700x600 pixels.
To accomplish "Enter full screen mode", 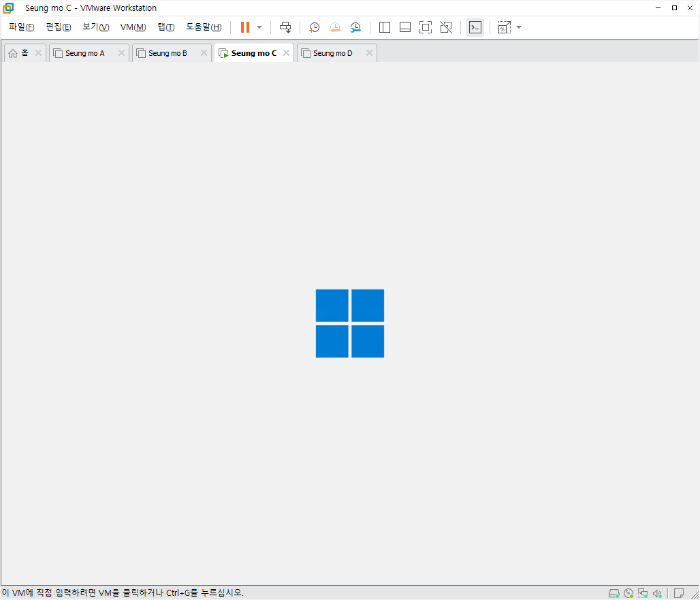I will (x=426, y=27).
